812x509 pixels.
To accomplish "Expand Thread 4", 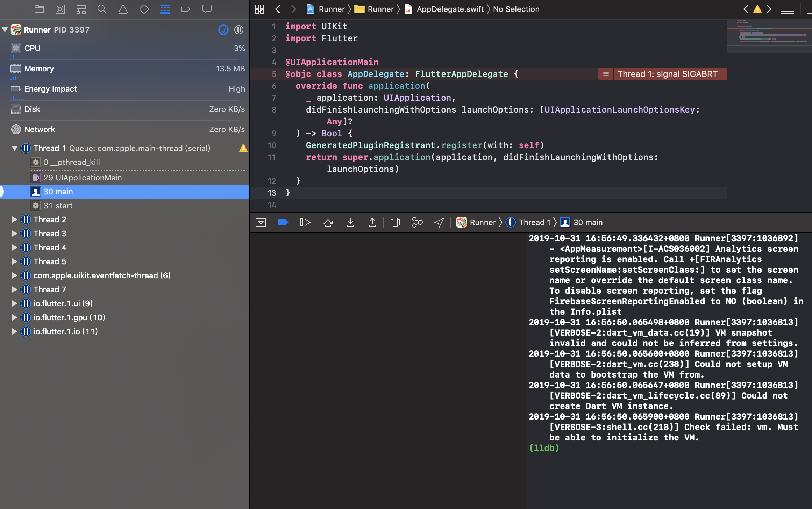I will (x=14, y=248).
